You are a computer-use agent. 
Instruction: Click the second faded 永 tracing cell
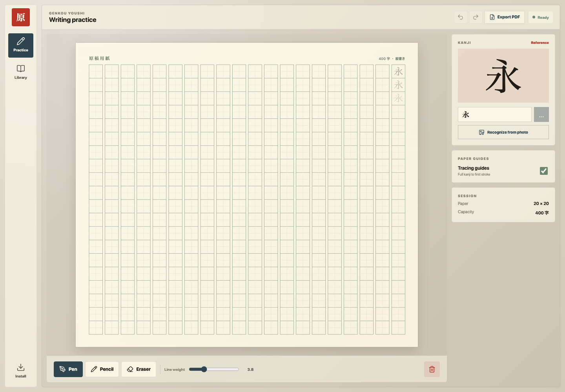pos(398,85)
